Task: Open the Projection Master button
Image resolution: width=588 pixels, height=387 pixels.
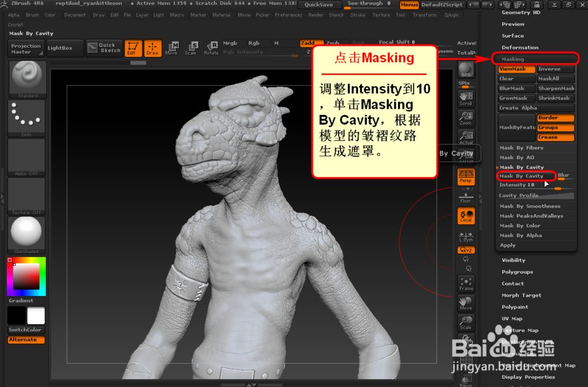Action: 26,48
